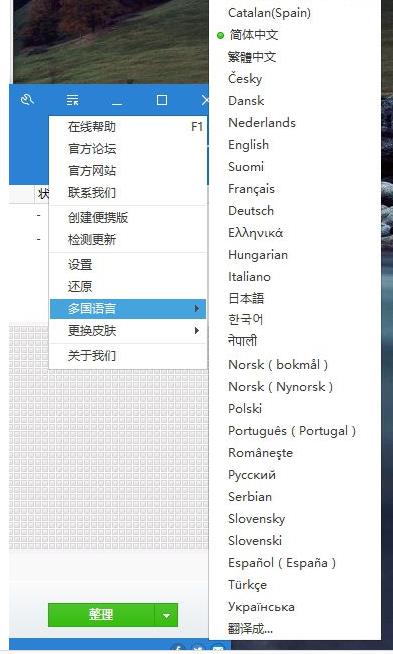Screen dimensions: 393x654
Task: Open 在线帮助 menu entry
Action: [x=128, y=127]
